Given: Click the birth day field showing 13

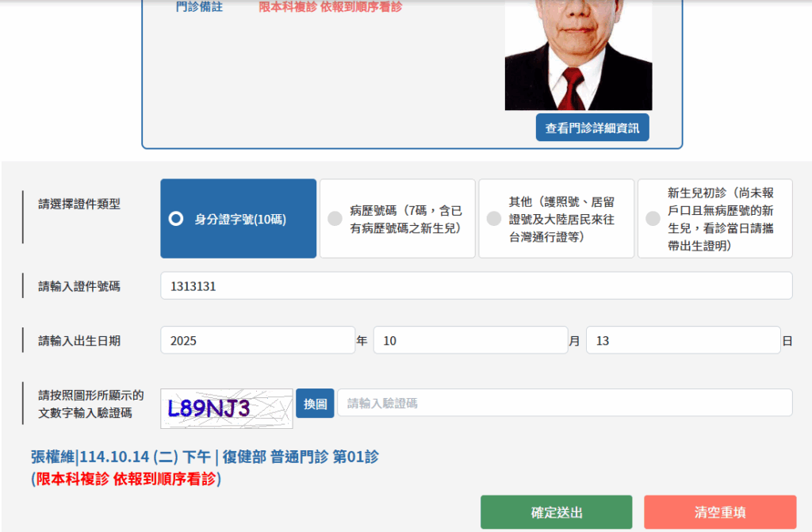Looking at the screenshot, I should pos(683,340).
